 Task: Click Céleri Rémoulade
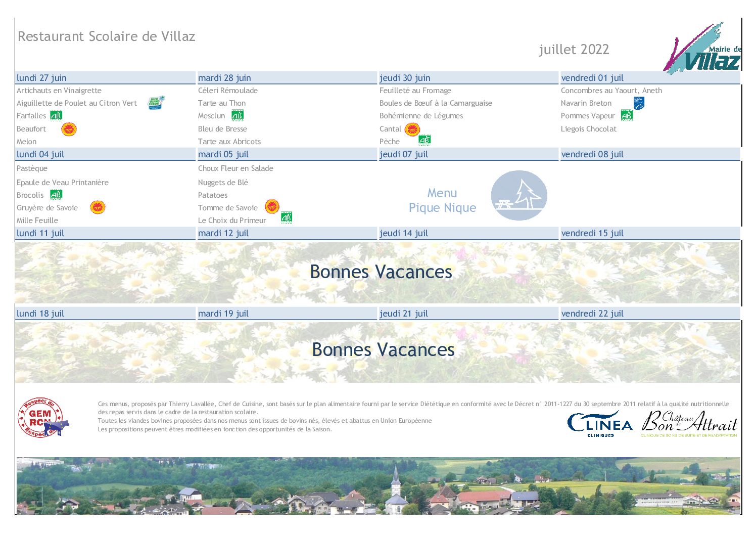pos(228,91)
